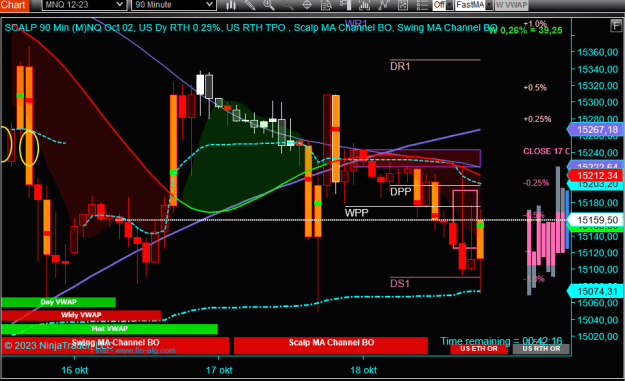This screenshot has height=381, width=625.
Task: Click the +0.25% level label
Action: [537, 119]
